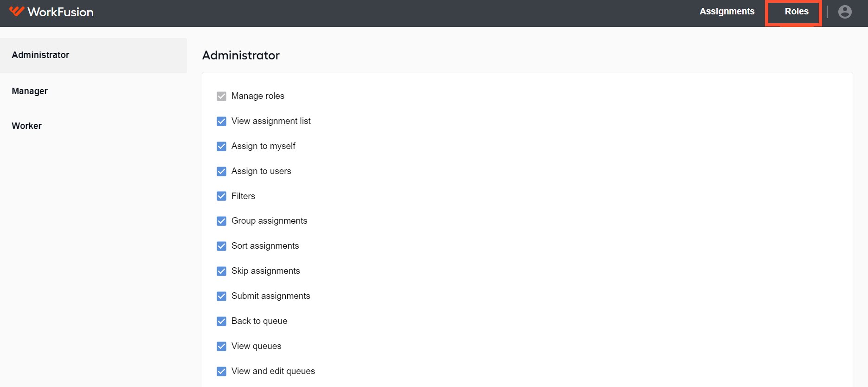The height and width of the screenshot is (387, 868).
Task: Uncheck Sort assignments permission
Action: coord(222,246)
